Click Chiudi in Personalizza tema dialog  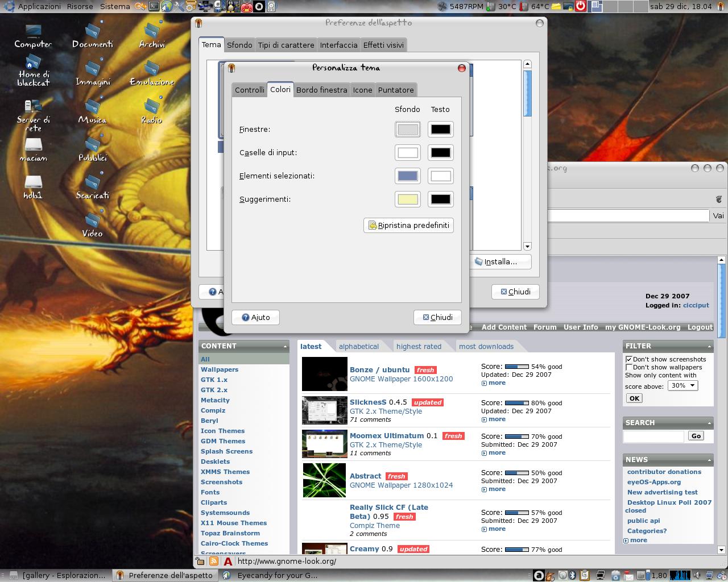[437, 317]
